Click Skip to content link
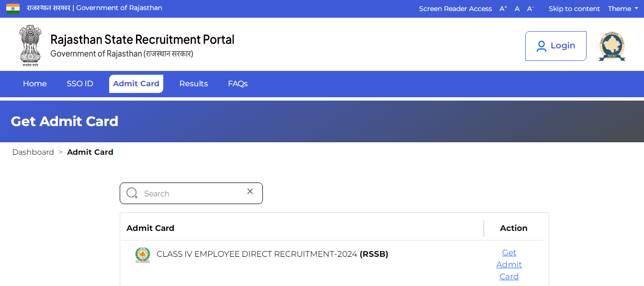644x286 pixels. tap(574, 9)
